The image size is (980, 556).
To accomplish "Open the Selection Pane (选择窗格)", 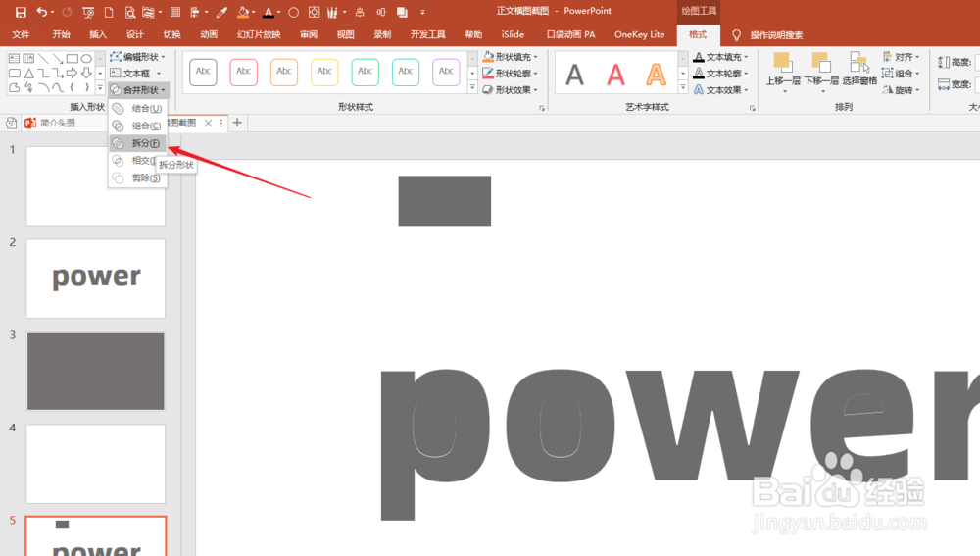I will coord(859,70).
